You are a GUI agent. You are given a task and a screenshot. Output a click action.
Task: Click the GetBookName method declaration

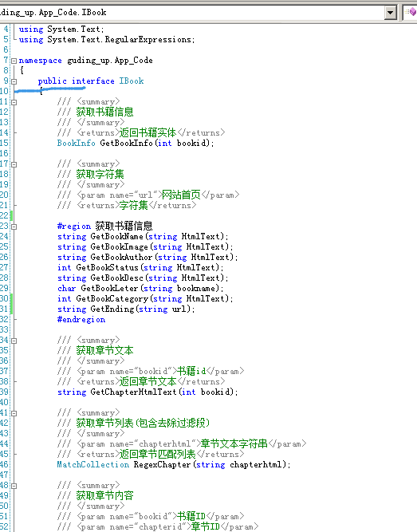coord(143,236)
